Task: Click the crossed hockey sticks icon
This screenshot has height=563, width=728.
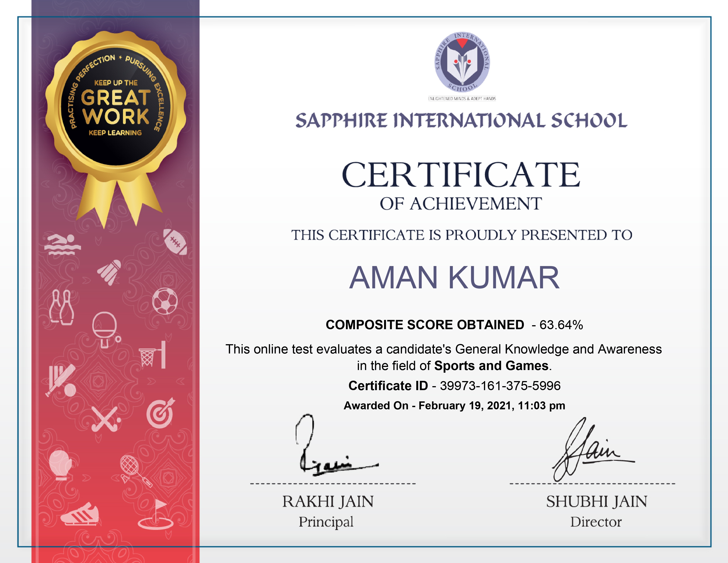Action: point(106,419)
